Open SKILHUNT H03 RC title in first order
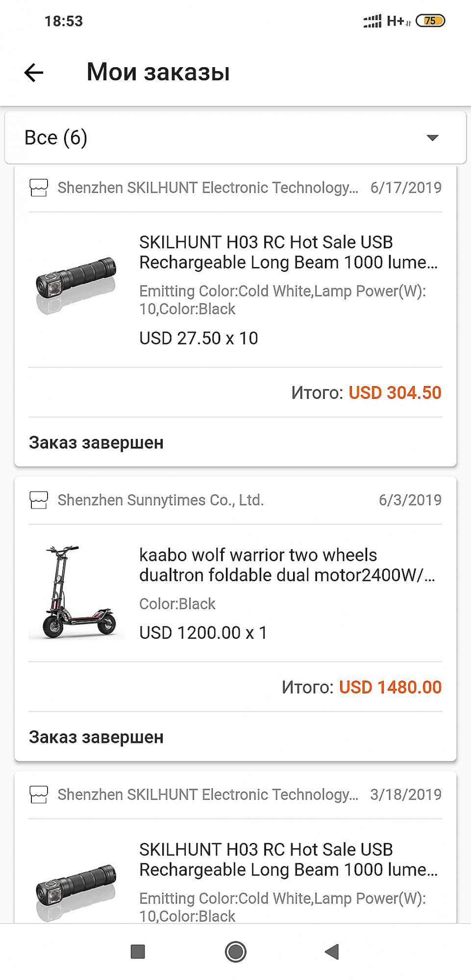The image size is (471, 980). pyautogui.click(x=288, y=252)
